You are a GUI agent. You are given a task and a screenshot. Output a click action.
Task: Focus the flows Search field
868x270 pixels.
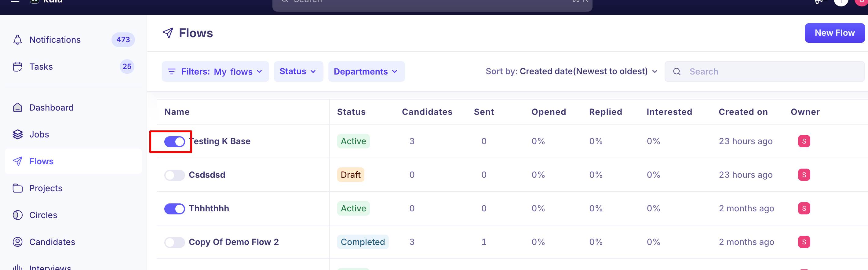764,71
